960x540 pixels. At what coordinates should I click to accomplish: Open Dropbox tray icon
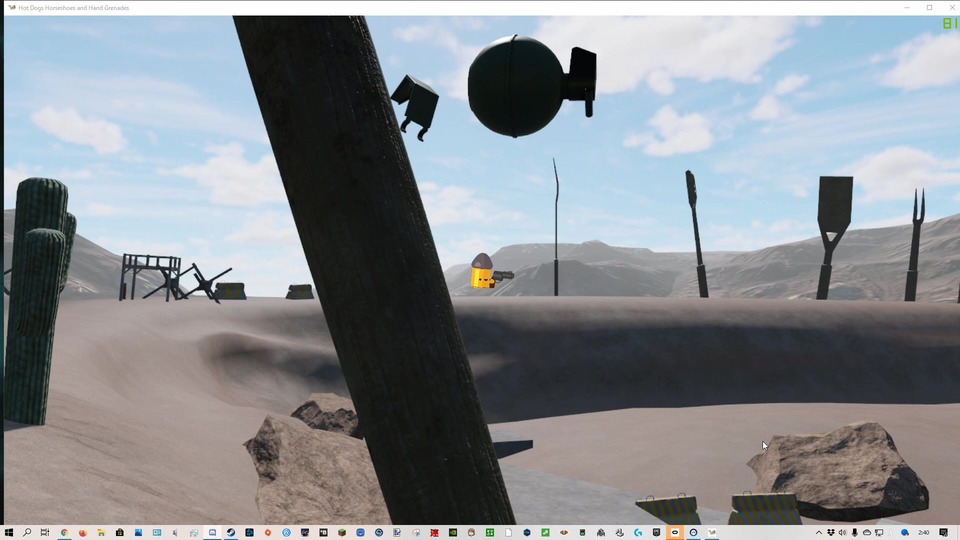[831, 533]
